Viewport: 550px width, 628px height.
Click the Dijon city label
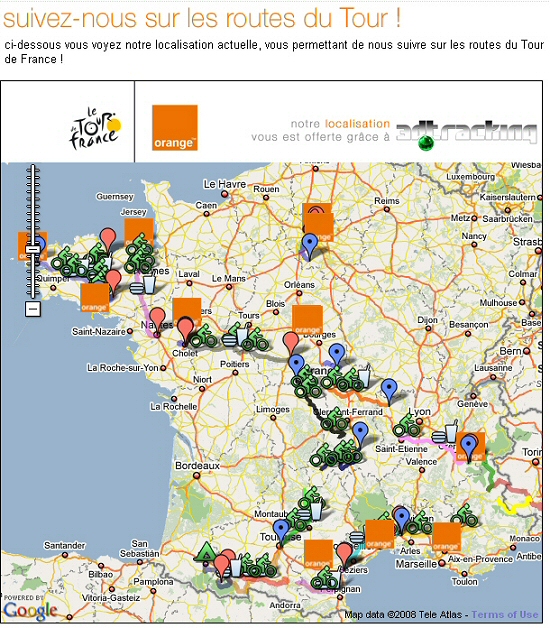(427, 320)
